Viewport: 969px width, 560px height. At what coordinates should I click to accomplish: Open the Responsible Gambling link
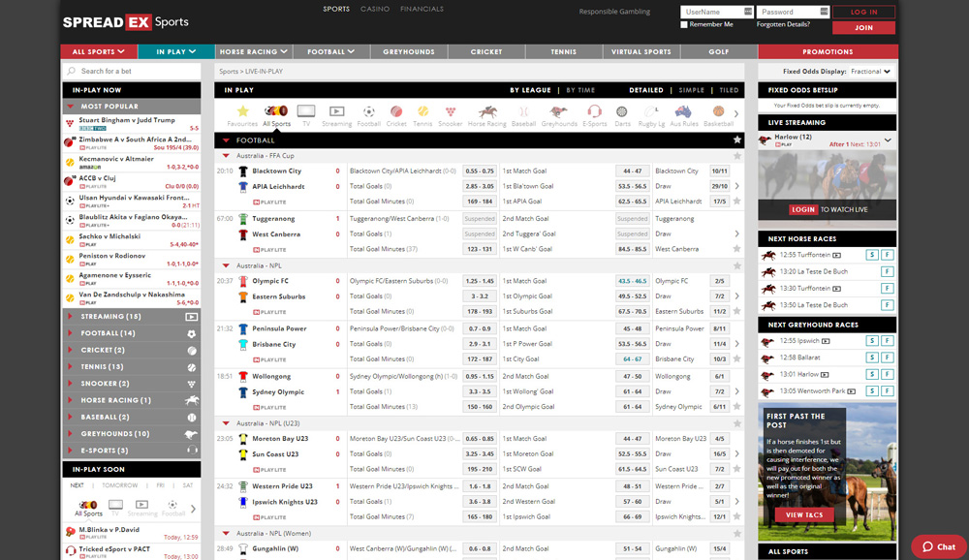point(614,12)
